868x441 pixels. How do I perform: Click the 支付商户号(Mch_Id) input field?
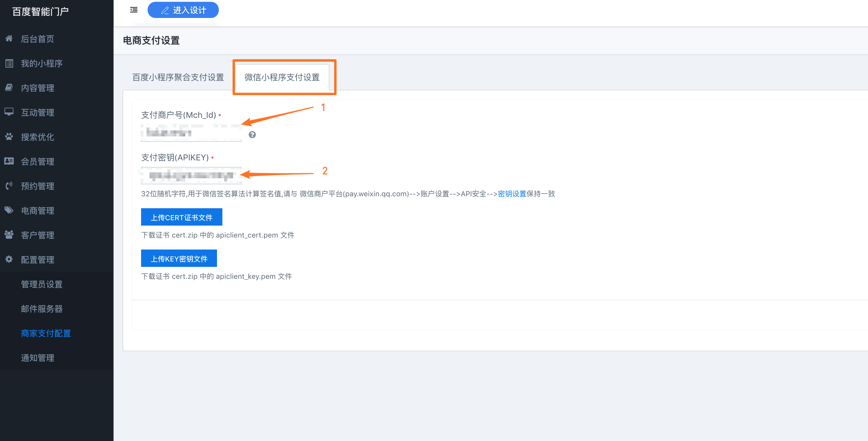(x=191, y=133)
